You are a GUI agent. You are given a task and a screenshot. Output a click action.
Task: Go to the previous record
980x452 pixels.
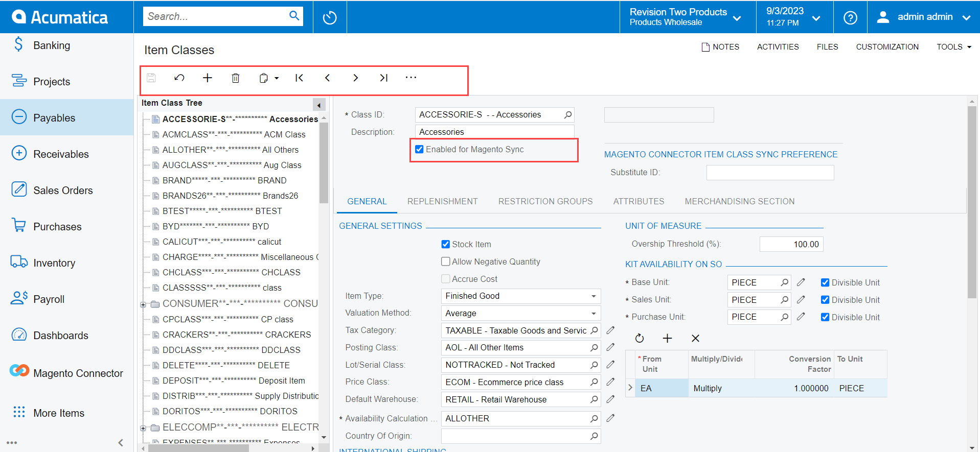point(328,78)
